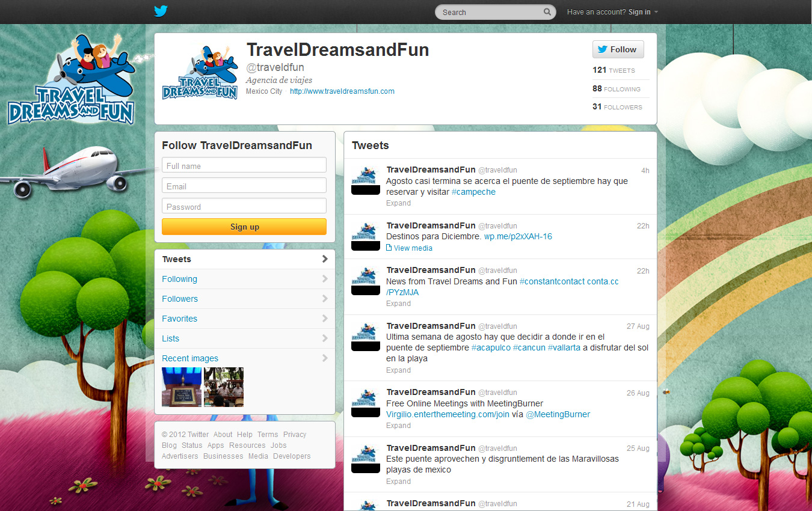Open the Following list

click(245, 279)
